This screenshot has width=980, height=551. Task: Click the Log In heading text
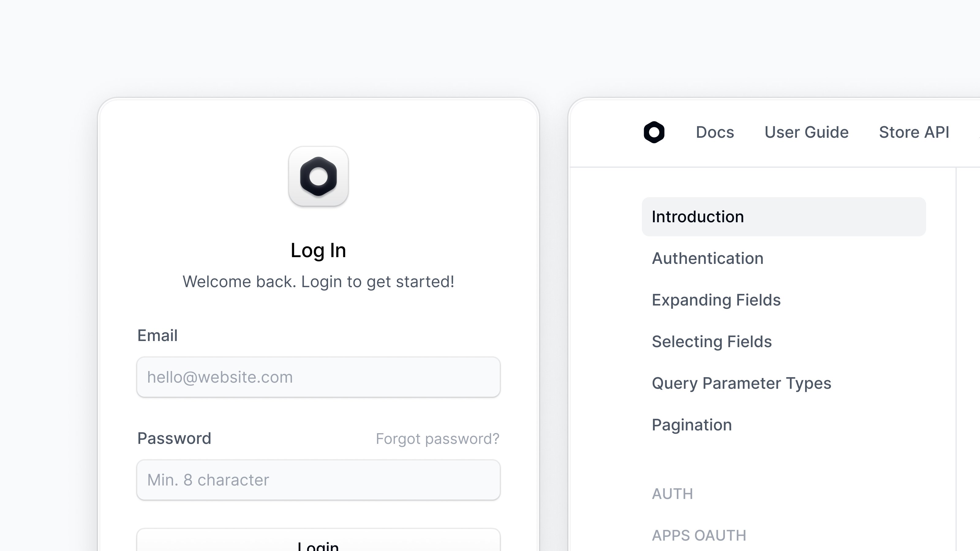click(318, 251)
